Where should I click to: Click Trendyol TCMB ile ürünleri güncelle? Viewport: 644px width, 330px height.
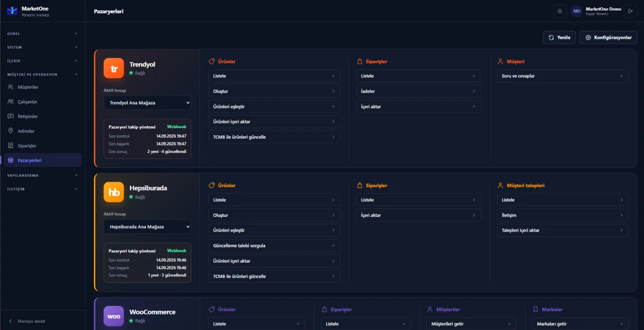tap(274, 137)
